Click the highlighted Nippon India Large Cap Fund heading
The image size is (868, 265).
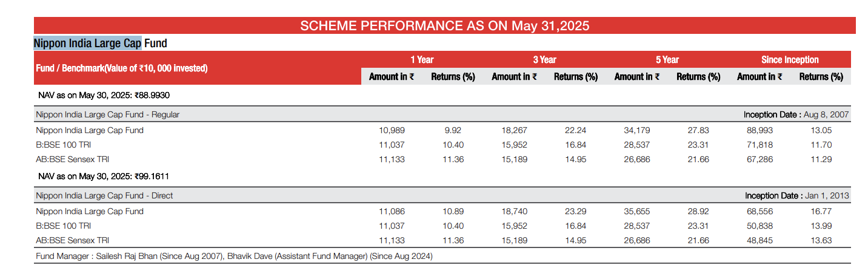100,43
